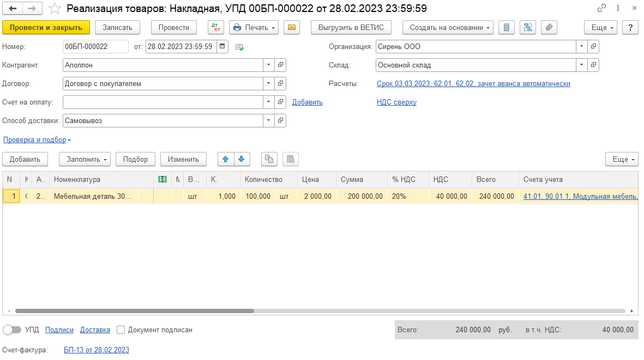644x360 pixels.
Task: Add document to favorites with the star
Action: click(55, 9)
